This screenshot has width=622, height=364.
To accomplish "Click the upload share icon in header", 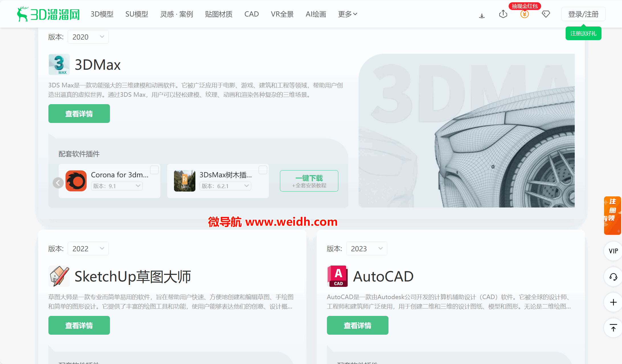I will pyautogui.click(x=503, y=14).
